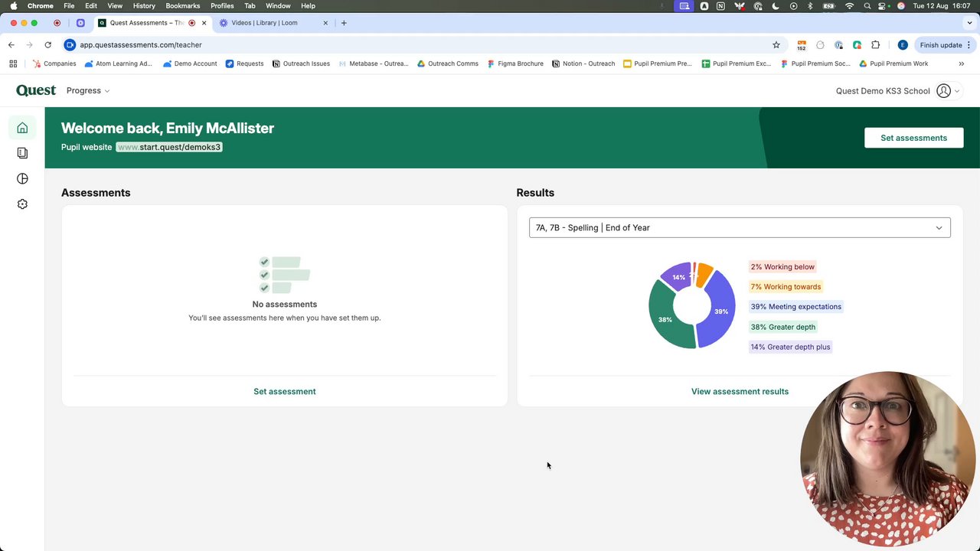Open the settings gear icon in sidebar
This screenshot has height=551, width=980.
click(22, 204)
